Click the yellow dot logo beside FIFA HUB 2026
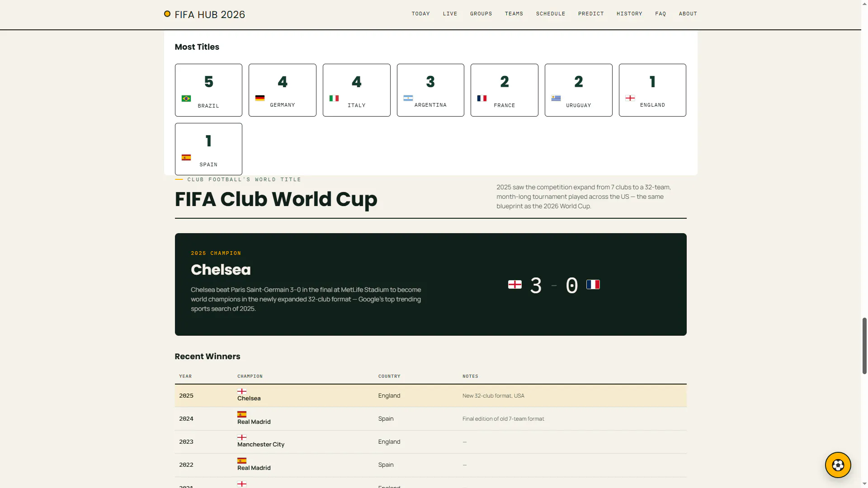Screen dimensions: 868x488 click(x=167, y=14)
